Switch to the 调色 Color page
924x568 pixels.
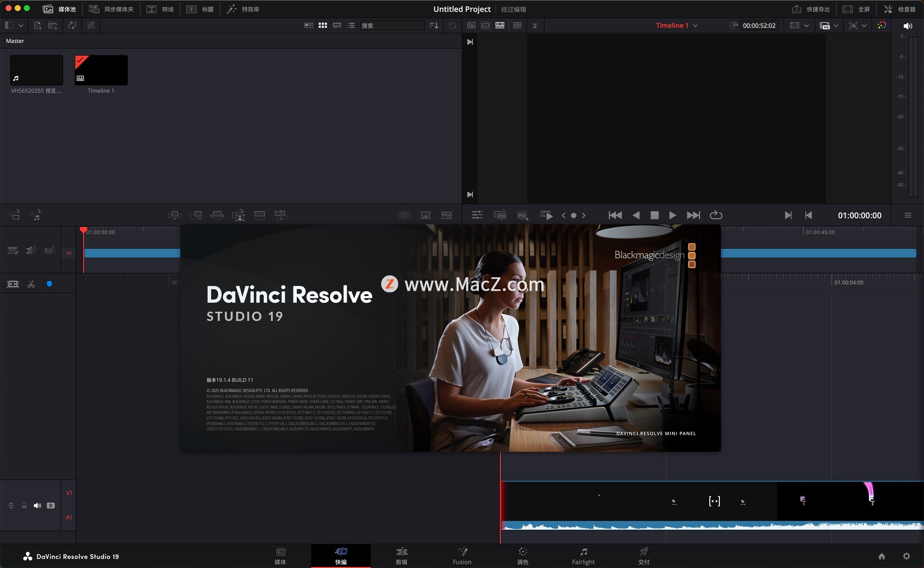(523, 556)
